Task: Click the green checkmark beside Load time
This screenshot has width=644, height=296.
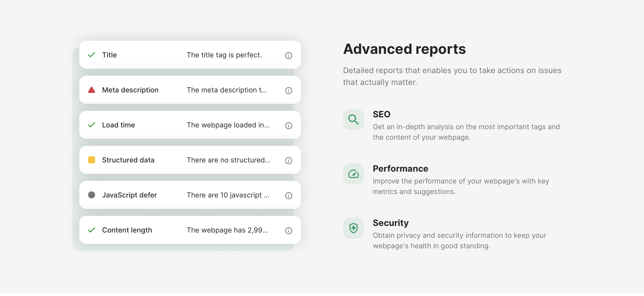Action: pos(92,125)
